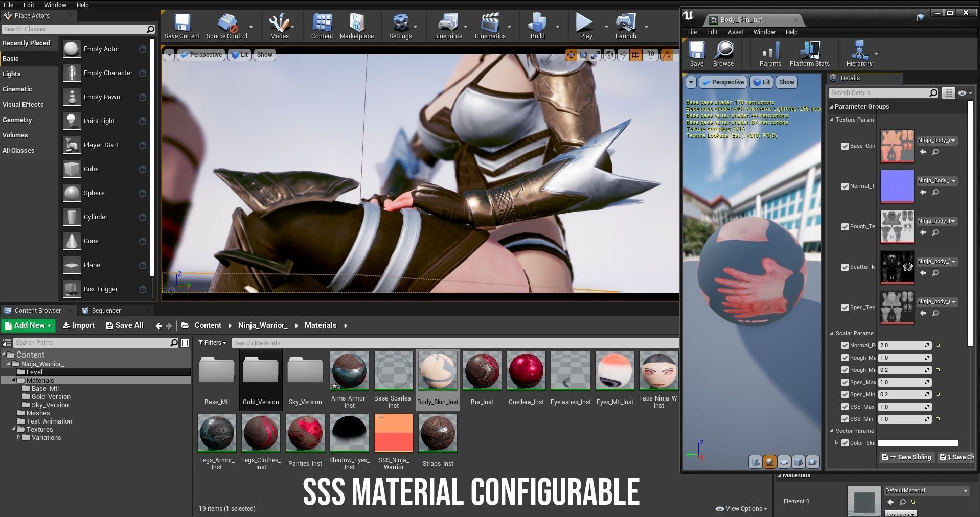
Task: Toggle Color_Skin vector parameter checkbox
Action: (845, 443)
